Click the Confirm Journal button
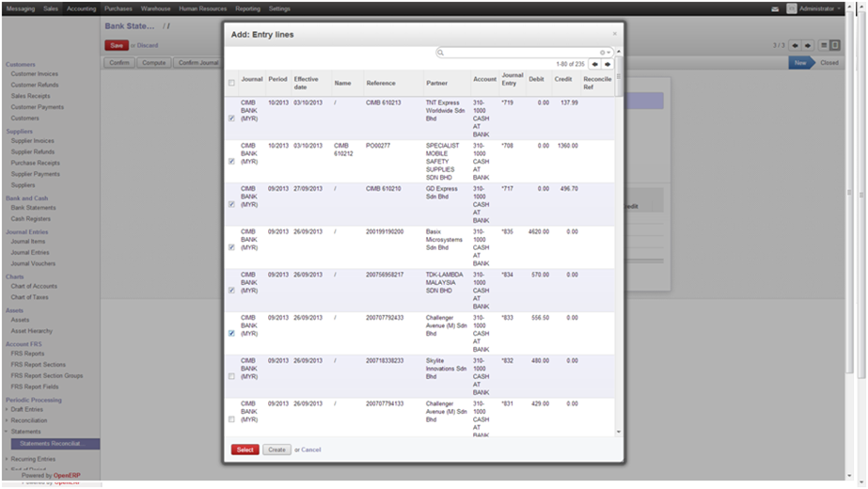The width and height of the screenshot is (868, 489). click(x=198, y=63)
